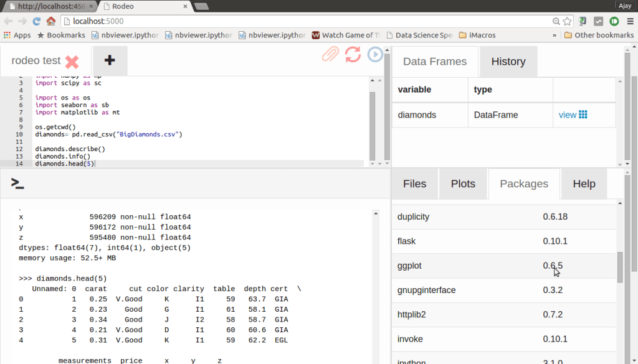Click the packages list scroll up arrow
Viewport: 638px width, 364px height.
620,203
